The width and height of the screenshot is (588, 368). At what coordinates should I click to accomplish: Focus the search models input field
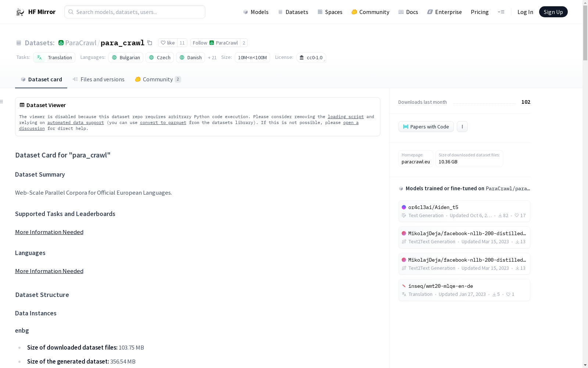pos(135,12)
